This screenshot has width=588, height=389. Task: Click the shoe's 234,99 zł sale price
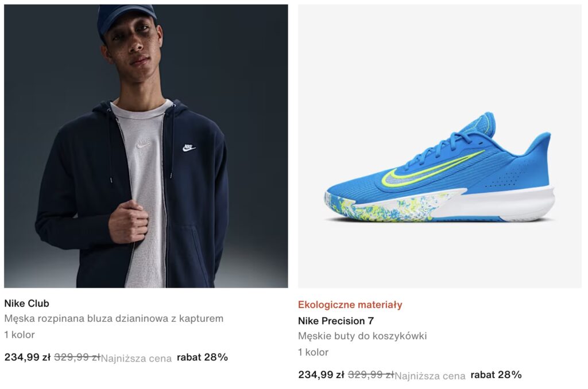point(321,375)
